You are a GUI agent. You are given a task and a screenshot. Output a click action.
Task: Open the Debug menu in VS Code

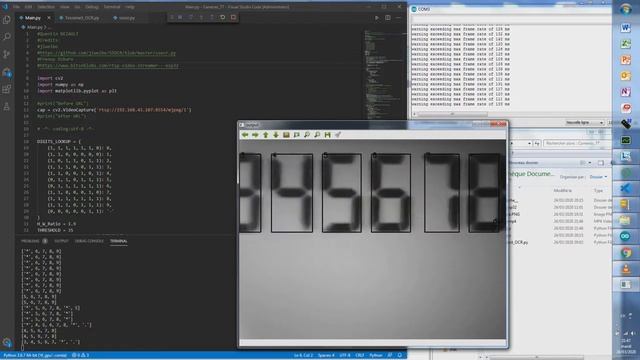click(x=92, y=7)
